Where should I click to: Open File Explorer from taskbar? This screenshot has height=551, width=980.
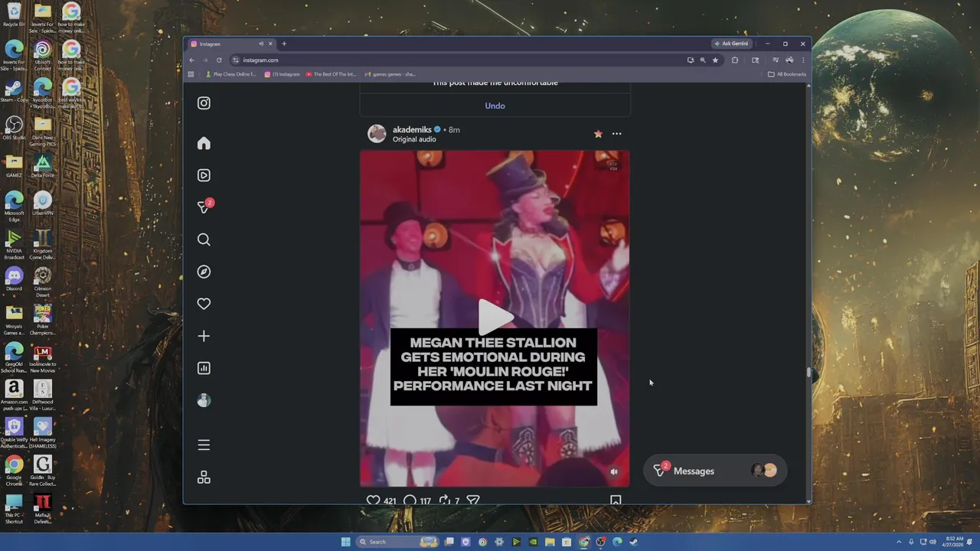550,542
